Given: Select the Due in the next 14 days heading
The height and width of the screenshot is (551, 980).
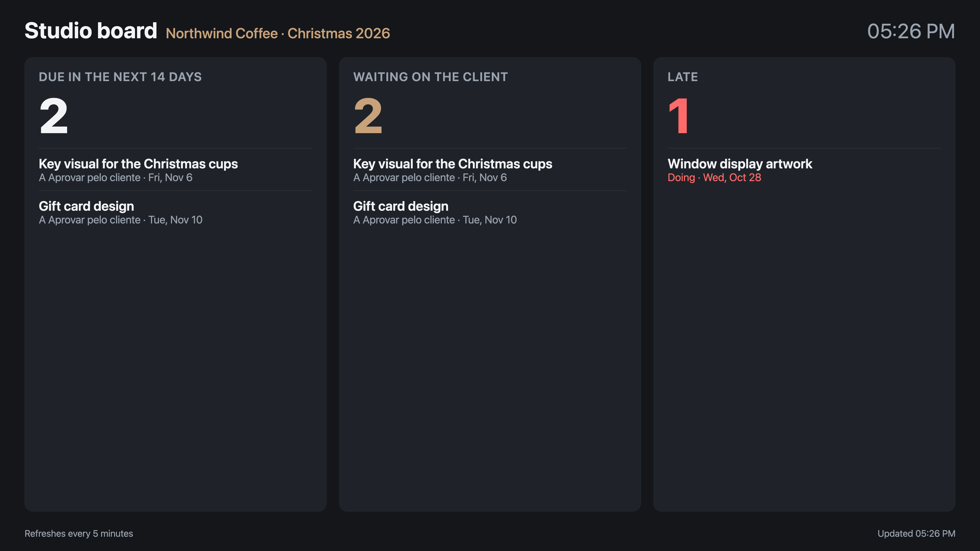Looking at the screenshot, I should coord(120,77).
